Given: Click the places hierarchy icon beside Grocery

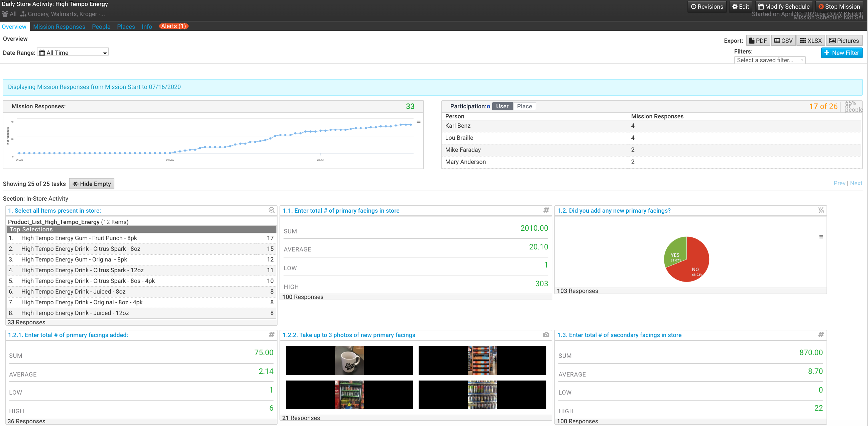Looking at the screenshot, I should click(x=23, y=14).
